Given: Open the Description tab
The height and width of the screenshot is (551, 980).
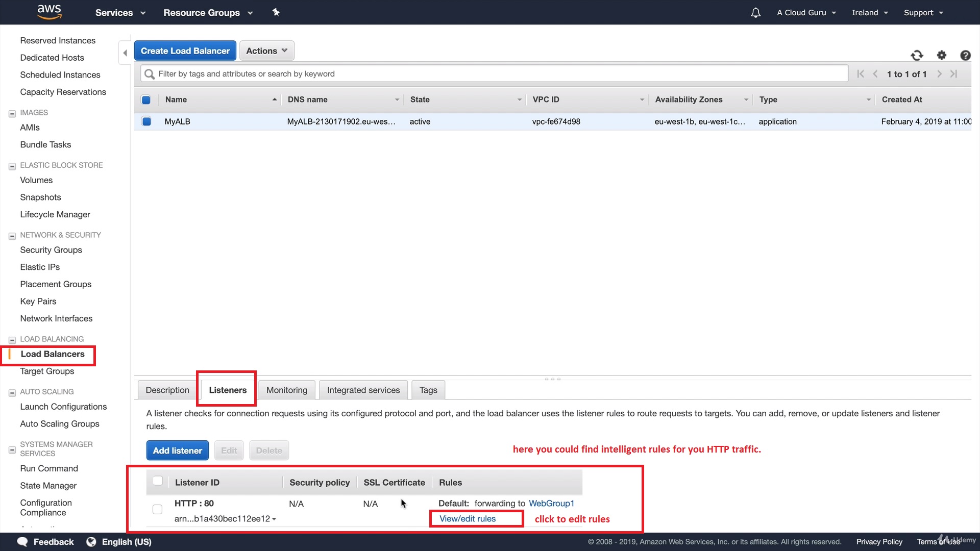Looking at the screenshot, I should click(x=167, y=390).
